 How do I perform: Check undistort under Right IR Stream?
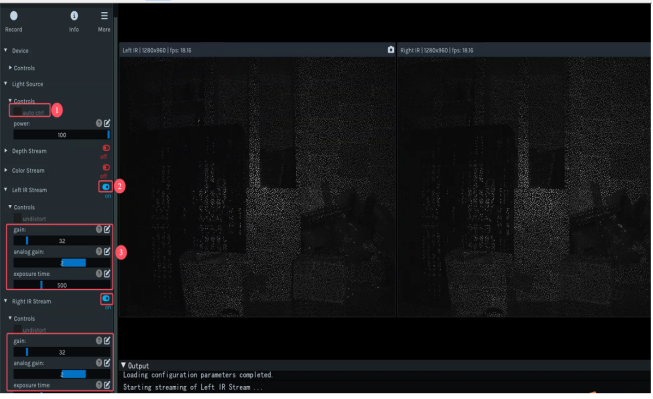17,329
